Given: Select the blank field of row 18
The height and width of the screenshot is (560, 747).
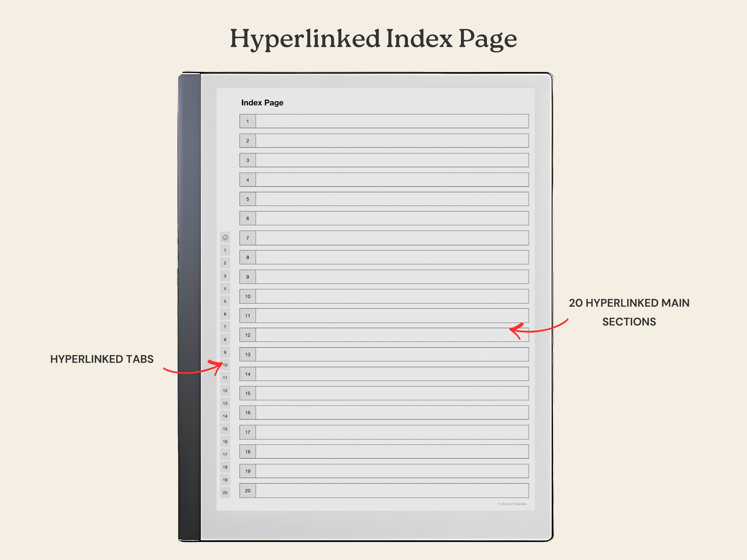Looking at the screenshot, I should click(392, 452).
